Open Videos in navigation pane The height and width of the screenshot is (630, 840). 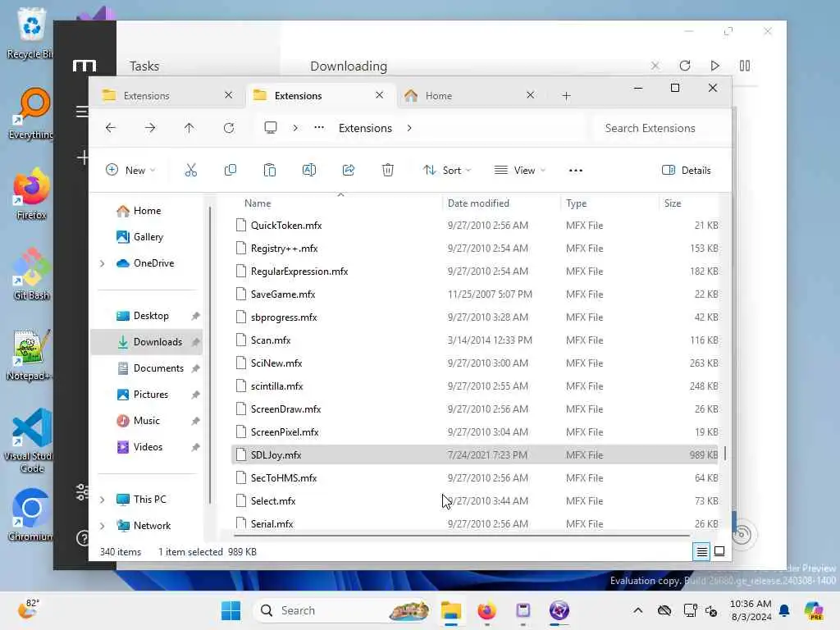(148, 447)
